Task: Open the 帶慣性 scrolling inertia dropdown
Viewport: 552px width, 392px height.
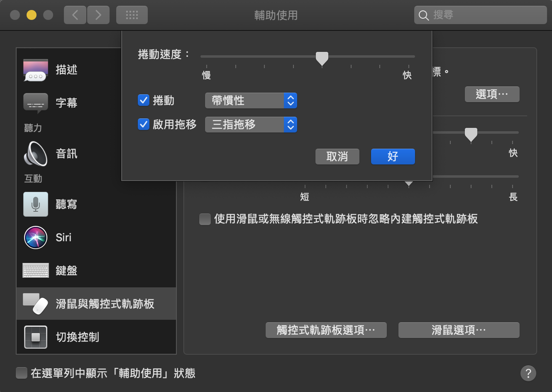Action: [251, 100]
